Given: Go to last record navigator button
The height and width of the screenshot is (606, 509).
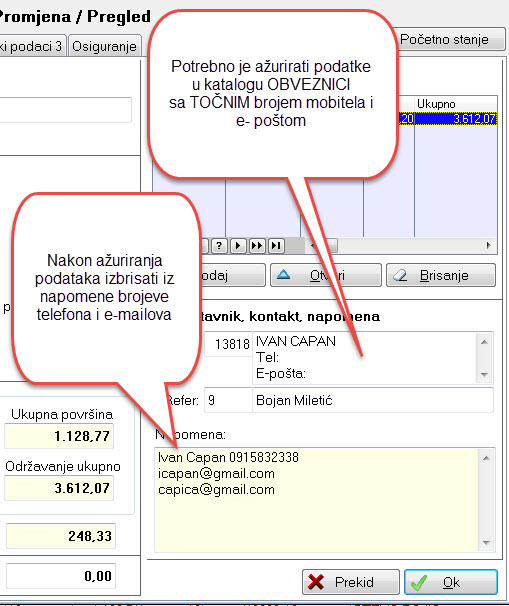Looking at the screenshot, I should [276, 245].
